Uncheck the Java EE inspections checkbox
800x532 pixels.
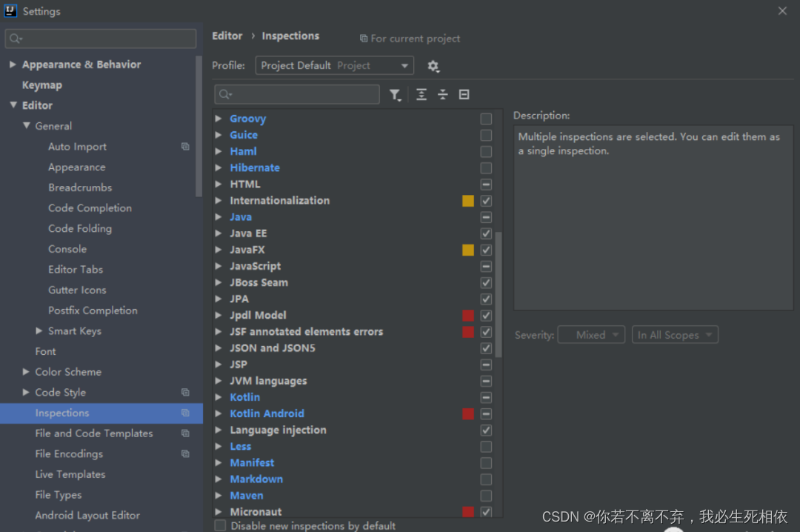click(x=486, y=233)
